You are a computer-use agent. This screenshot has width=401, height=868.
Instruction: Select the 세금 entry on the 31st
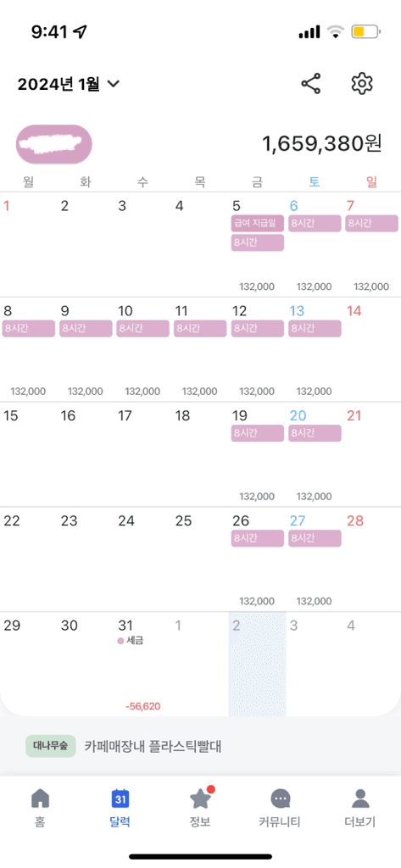tap(132, 641)
